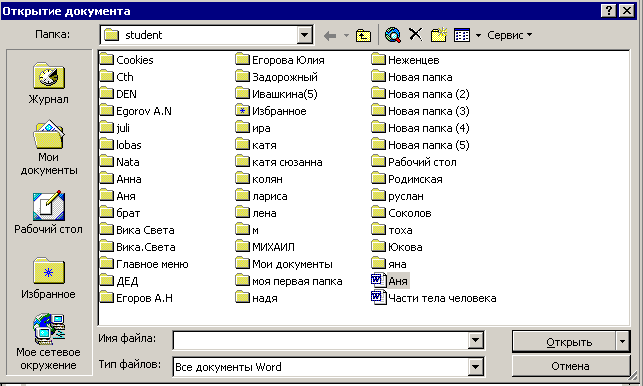643x386 pixels.
Task: Select the folder named моя первая папка
Action: [x=289, y=281]
